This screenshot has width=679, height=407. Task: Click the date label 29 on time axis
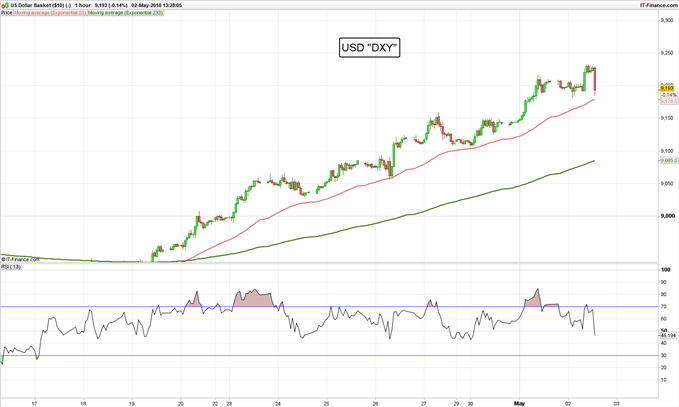click(456, 404)
